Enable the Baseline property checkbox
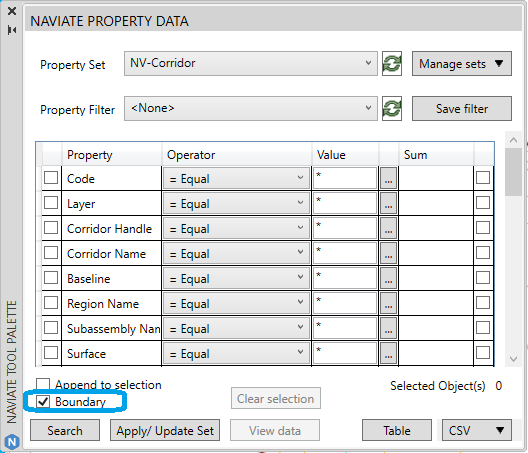528x453 pixels. pos(51,278)
